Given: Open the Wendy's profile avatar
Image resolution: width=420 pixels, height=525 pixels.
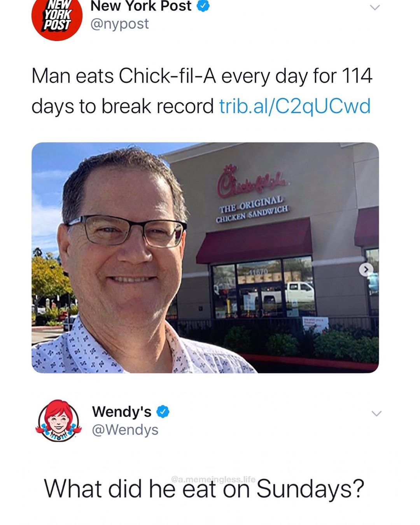Looking at the screenshot, I should point(59,420).
